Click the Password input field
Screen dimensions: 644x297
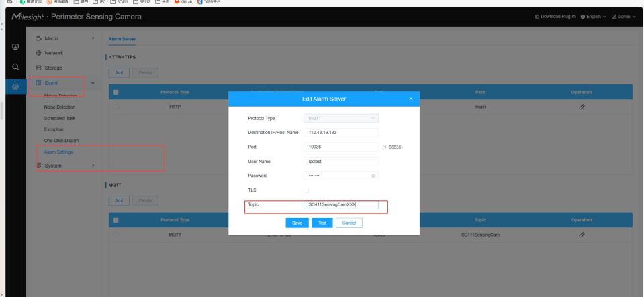(341, 176)
